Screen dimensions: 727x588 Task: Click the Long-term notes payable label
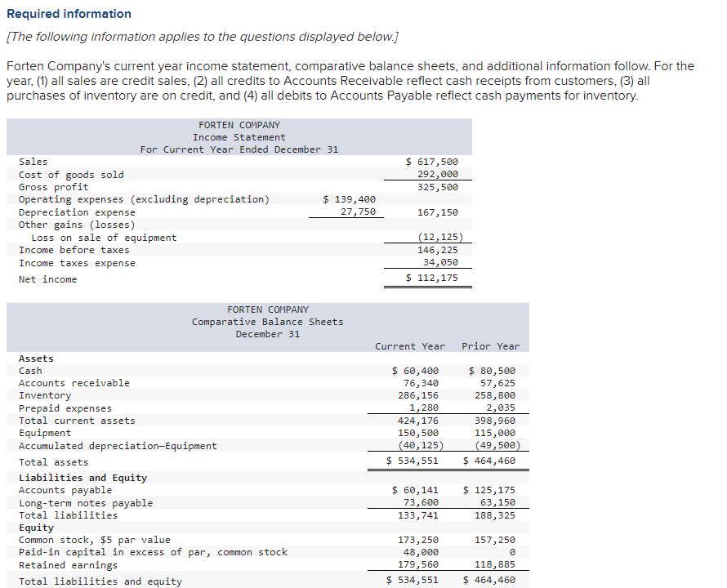tap(86, 503)
